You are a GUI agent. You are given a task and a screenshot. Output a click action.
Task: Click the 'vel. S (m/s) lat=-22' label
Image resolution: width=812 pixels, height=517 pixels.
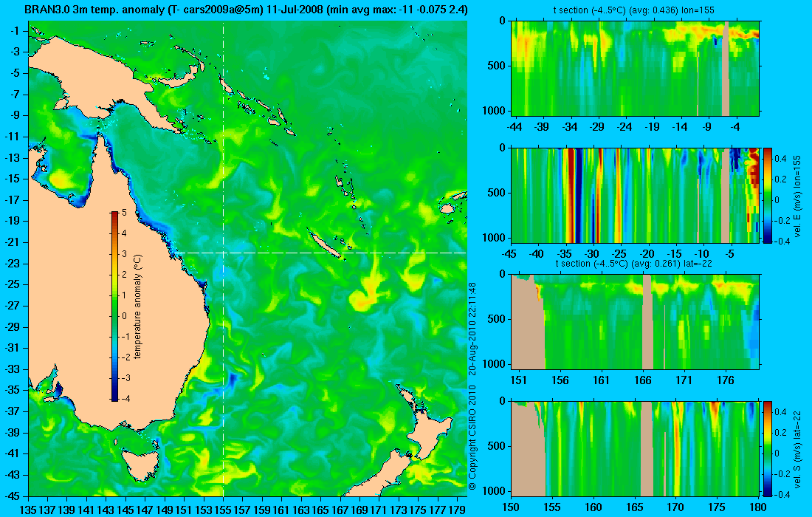click(x=797, y=448)
